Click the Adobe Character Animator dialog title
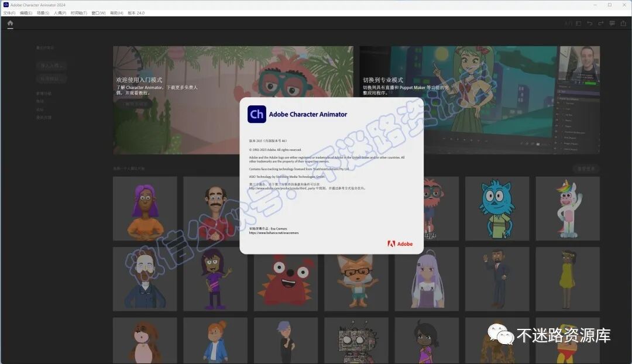Viewport: 632px width, 364px height. [x=308, y=115]
